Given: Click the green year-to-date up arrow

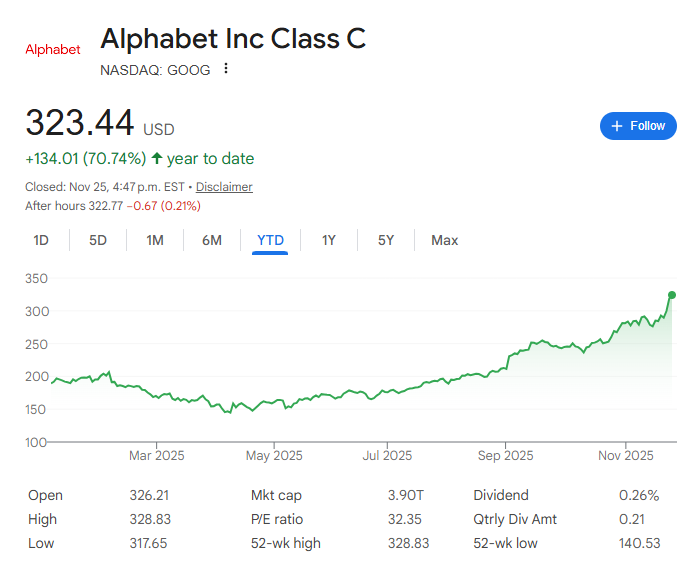Looking at the screenshot, I should click(157, 158).
